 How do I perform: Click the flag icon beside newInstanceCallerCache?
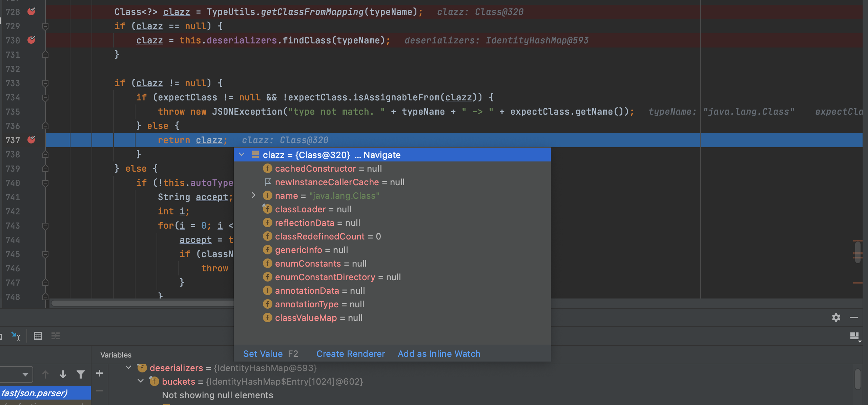pyautogui.click(x=268, y=182)
